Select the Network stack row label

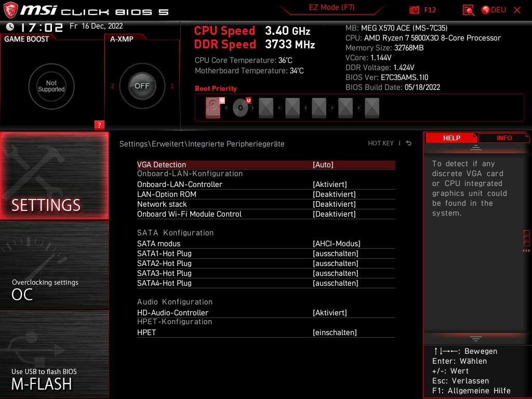pyautogui.click(x=162, y=204)
